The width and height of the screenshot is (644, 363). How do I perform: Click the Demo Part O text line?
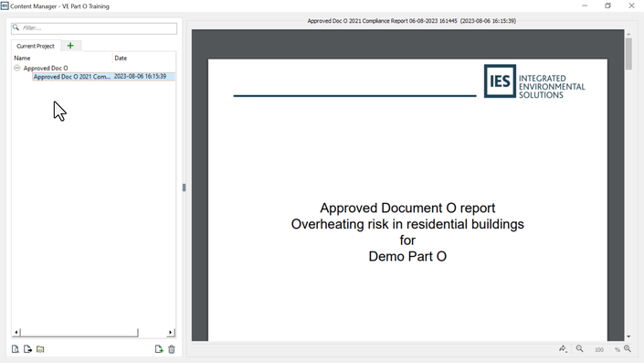[407, 257]
